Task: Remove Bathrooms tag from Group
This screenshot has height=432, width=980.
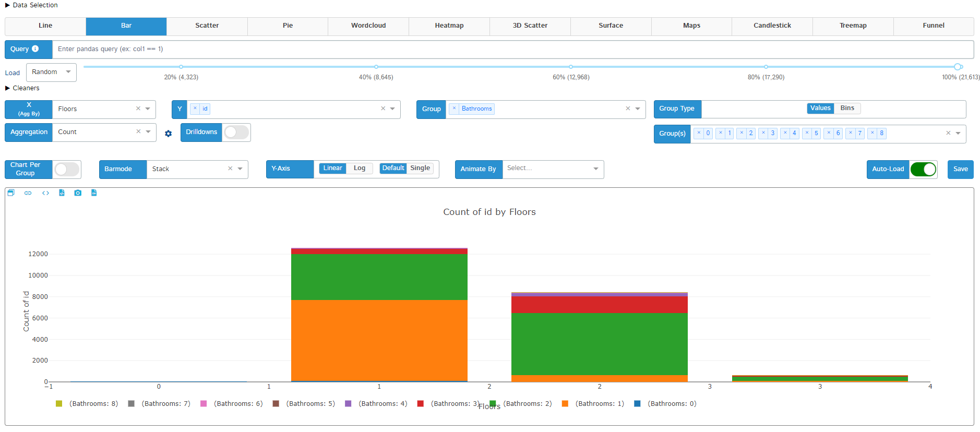Action: (x=454, y=109)
